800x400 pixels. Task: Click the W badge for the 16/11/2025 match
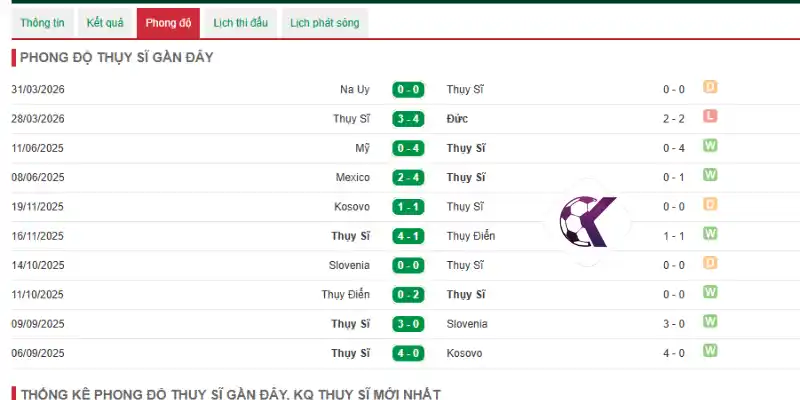[710, 234]
